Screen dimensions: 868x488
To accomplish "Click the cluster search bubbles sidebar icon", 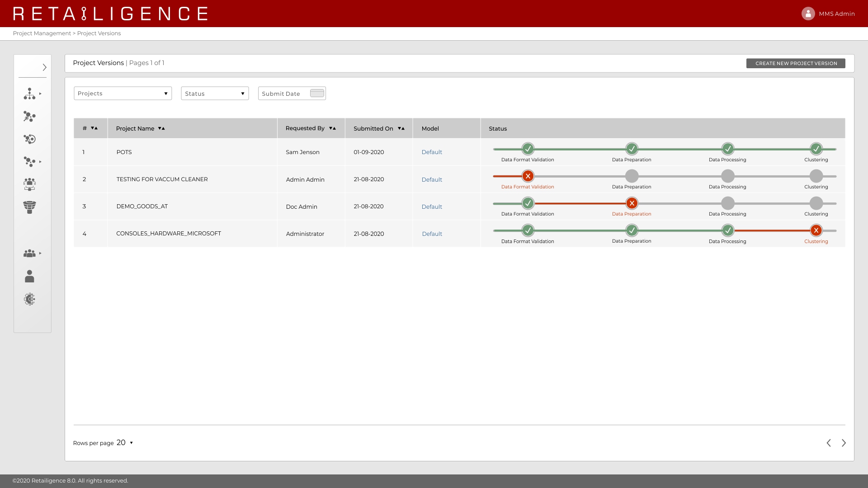I will click(29, 117).
